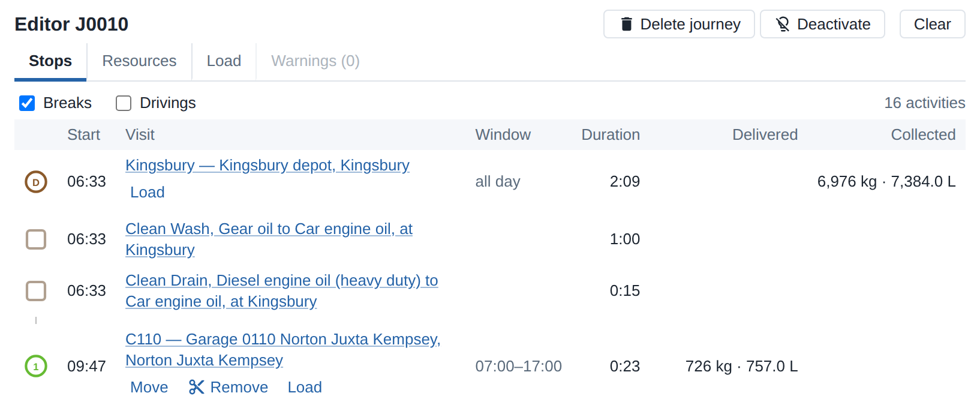This screenshot has width=980, height=402.
Task: Open the C110 Garage 0110 Norton link
Action: [283, 350]
